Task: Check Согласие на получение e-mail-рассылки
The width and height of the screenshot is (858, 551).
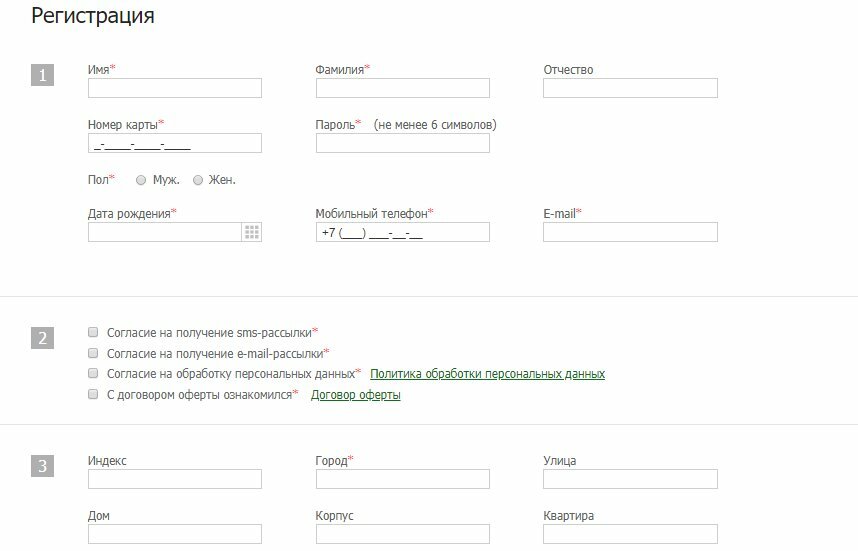Action: point(93,353)
